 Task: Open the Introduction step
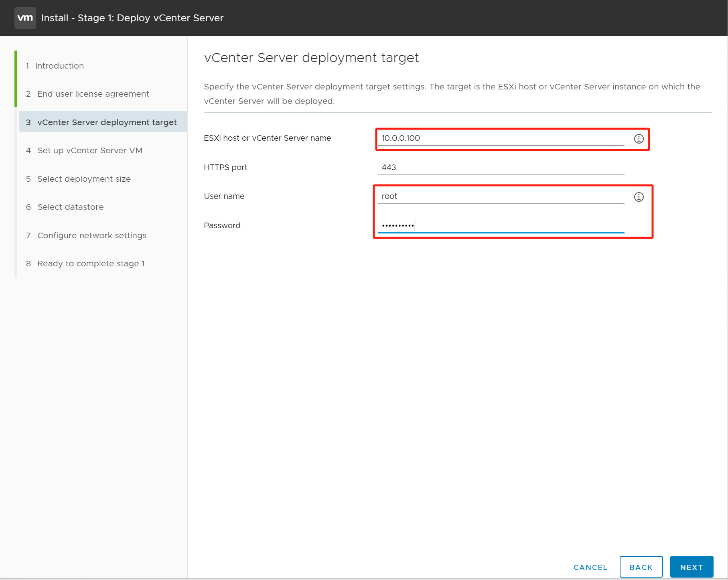59,66
